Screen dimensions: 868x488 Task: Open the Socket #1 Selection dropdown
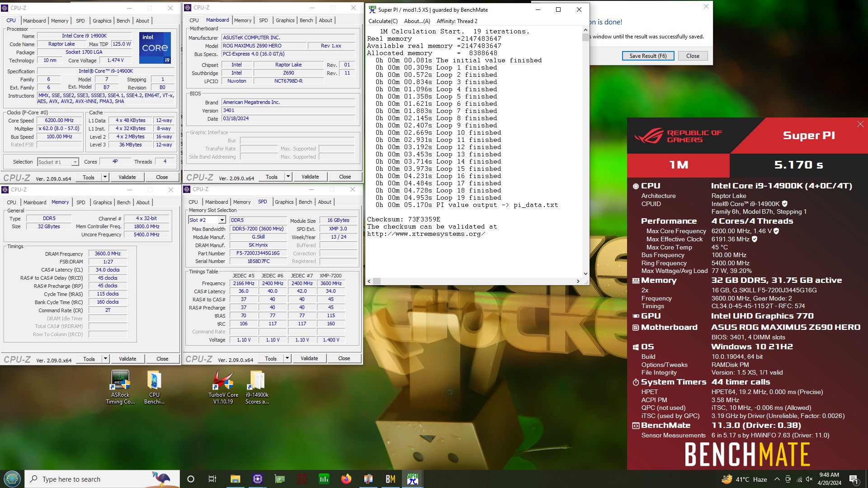click(58, 162)
